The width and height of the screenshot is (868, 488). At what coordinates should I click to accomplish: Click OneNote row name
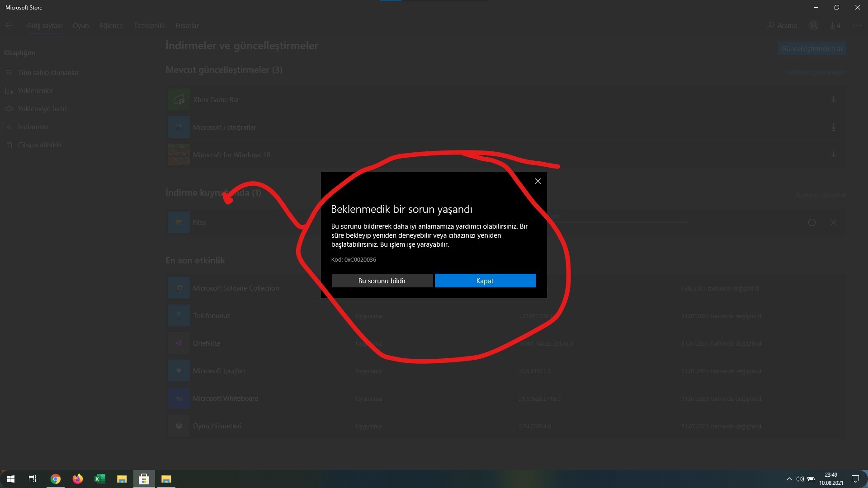click(207, 343)
